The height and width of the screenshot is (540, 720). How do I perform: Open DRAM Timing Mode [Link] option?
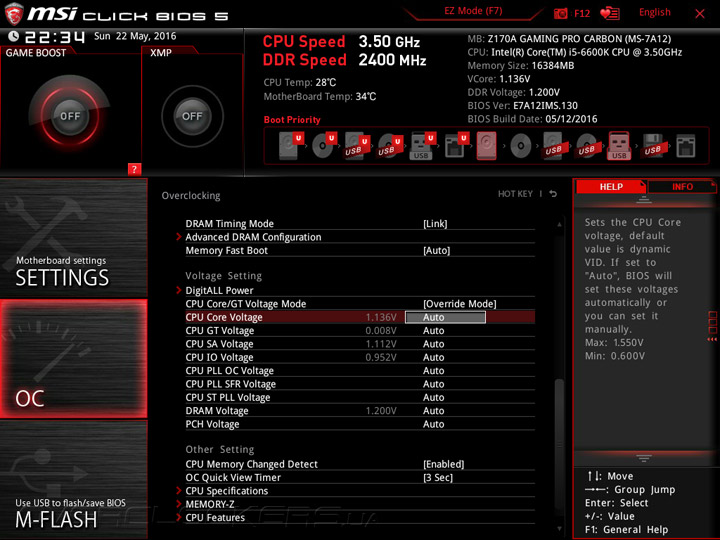(x=435, y=224)
